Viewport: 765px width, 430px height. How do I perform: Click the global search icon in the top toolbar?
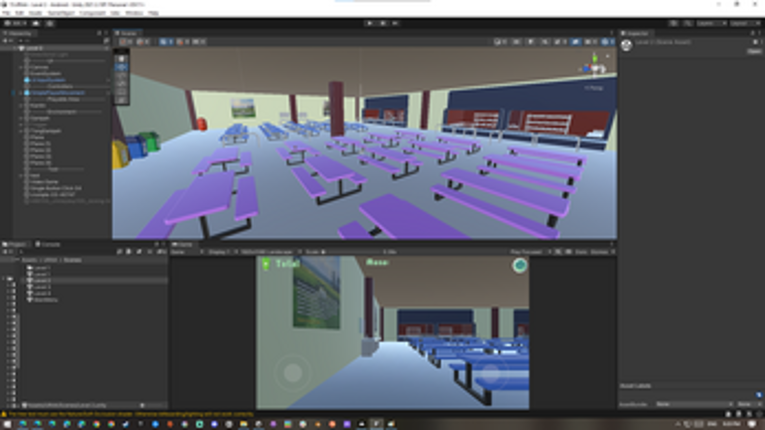[x=687, y=23]
